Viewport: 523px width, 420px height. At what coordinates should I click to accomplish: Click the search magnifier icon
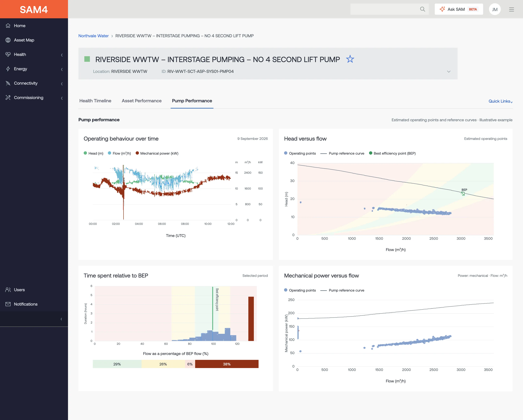422,9
